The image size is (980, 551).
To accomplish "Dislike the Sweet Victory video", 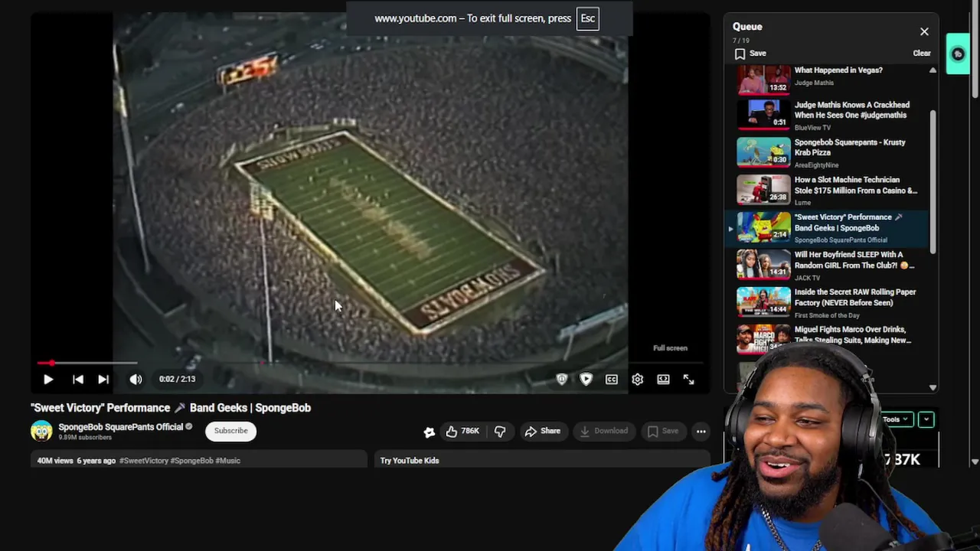I will click(x=500, y=431).
